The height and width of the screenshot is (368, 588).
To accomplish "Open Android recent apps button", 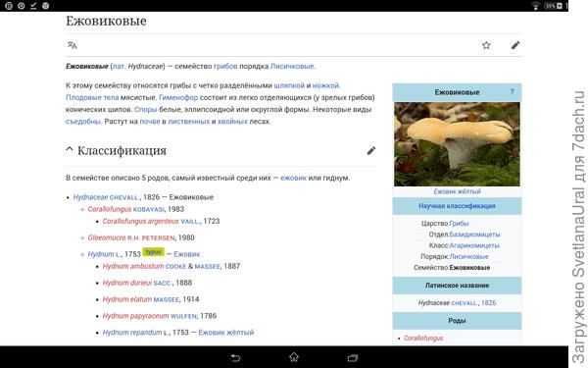I will [353, 357].
